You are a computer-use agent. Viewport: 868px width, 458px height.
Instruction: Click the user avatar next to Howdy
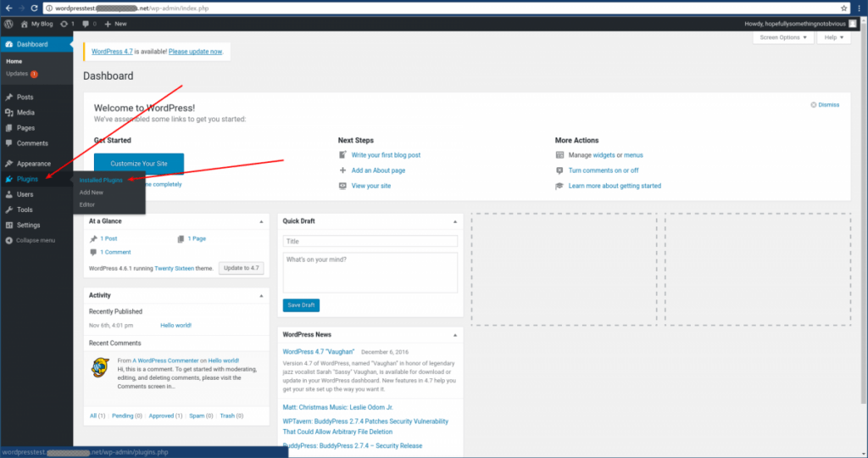tap(853, 24)
